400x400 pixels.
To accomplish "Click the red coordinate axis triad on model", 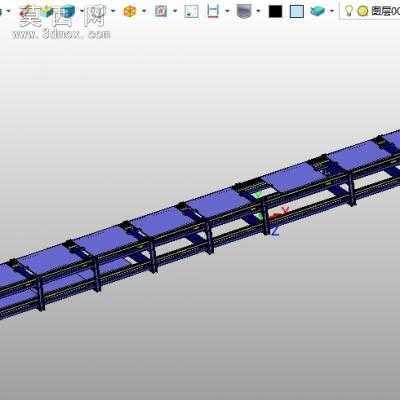I will [279, 213].
